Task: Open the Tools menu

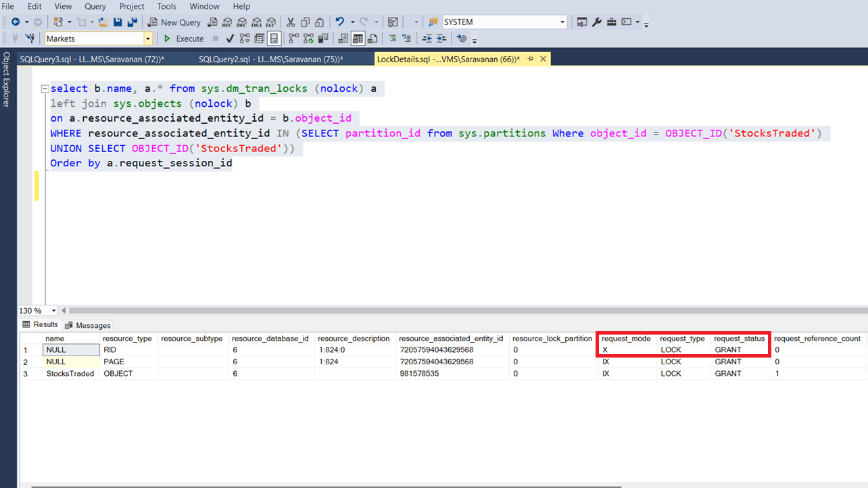Action: (x=167, y=6)
